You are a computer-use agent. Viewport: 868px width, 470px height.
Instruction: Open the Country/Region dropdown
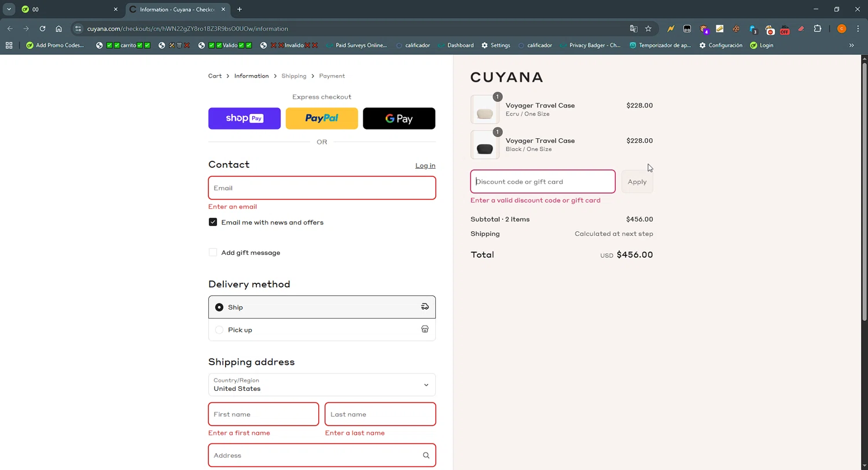[x=322, y=384]
